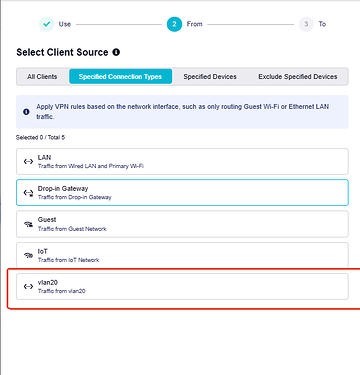Click Traffic from Wired LAN description text

91,166
